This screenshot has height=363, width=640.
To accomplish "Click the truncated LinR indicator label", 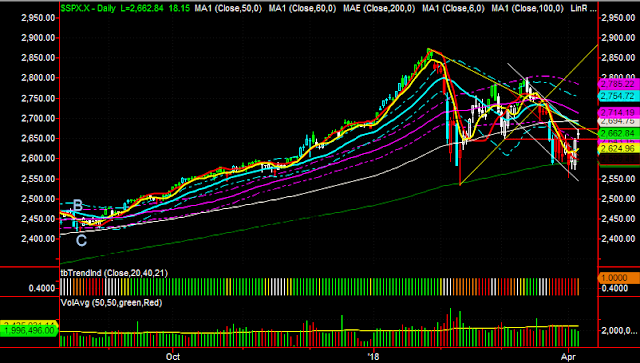I will 583,8.
